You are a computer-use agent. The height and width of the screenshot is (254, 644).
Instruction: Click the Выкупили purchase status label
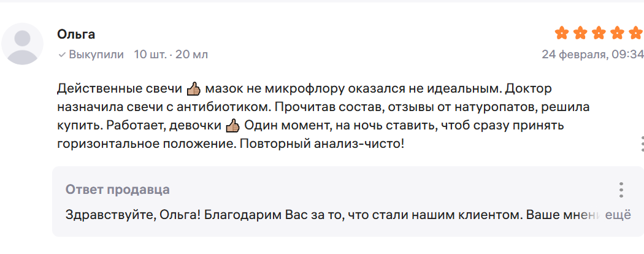click(x=96, y=55)
